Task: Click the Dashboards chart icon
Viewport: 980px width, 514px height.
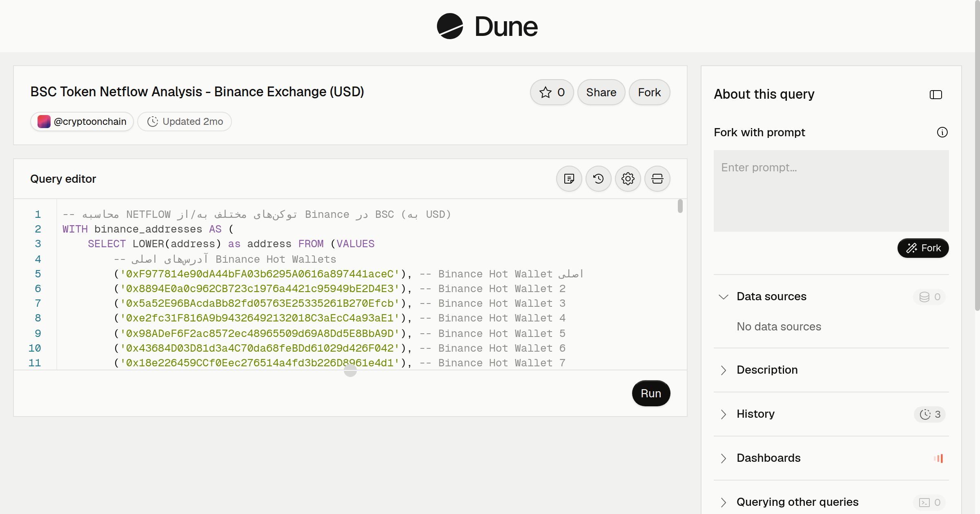Action: [938, 458]
